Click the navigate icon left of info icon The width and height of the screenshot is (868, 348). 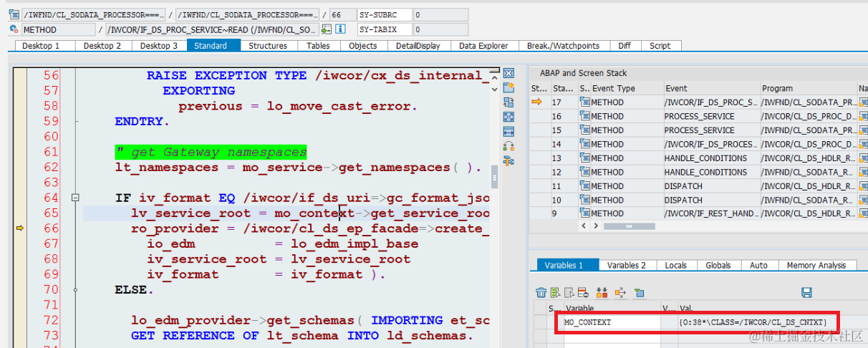tap(327, 29)
